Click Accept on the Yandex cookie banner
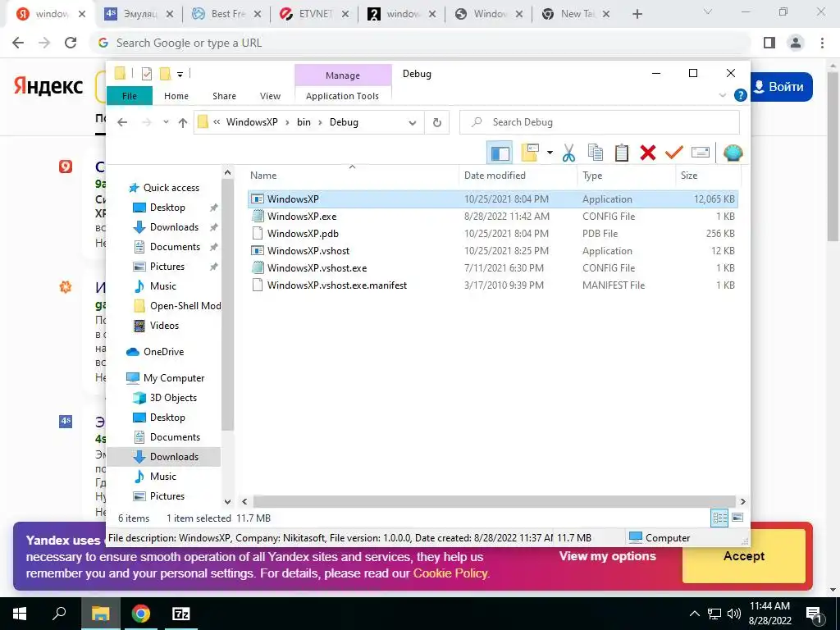This screenshot has width=840, height=630. (x=743, y=556)
